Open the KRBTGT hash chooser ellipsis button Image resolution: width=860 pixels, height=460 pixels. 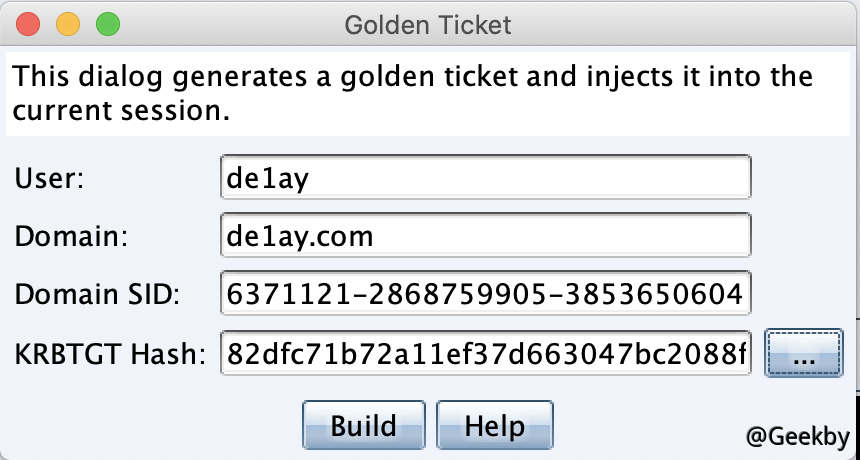click(804, 354)
